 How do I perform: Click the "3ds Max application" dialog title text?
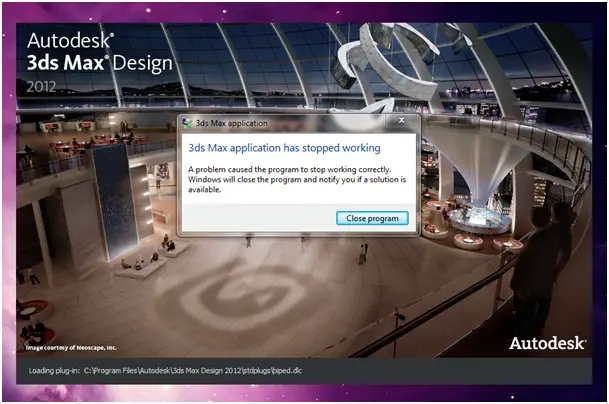click(x=231, y=123)
